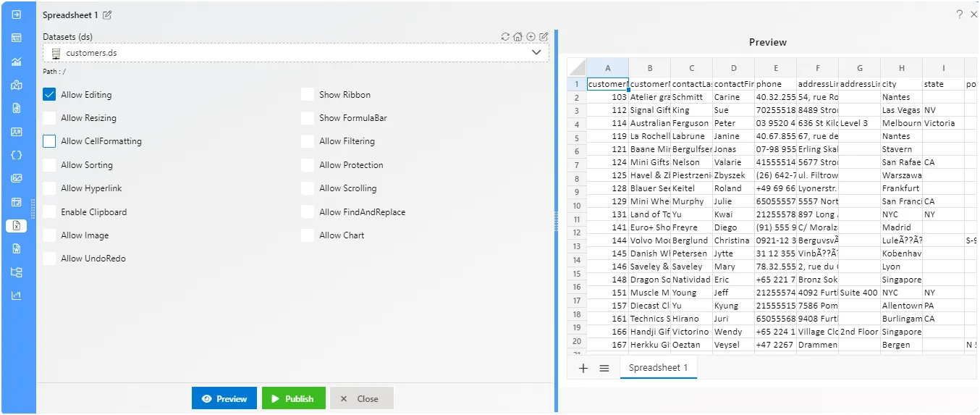Enable Allow Scrolling checkbox

308,188
